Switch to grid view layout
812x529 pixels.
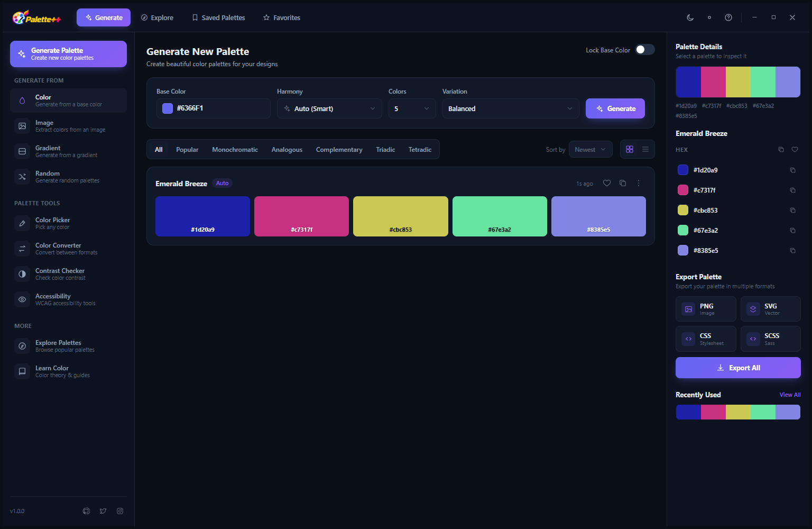(x=630, y=149)
